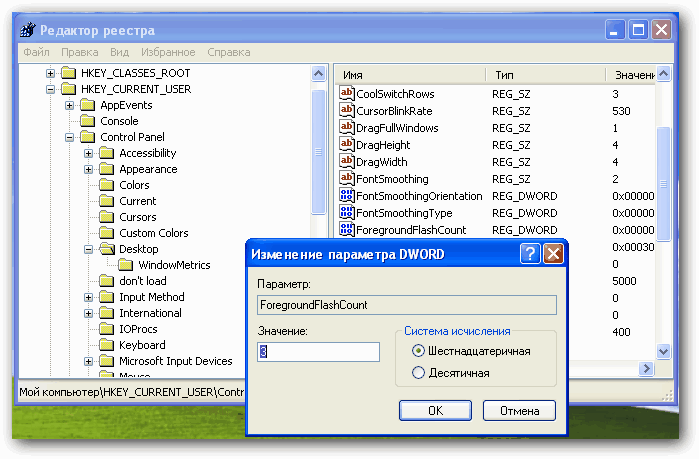Click the FontSmoothing string value icon
The image size is (699, 459).
click(346, 178)
